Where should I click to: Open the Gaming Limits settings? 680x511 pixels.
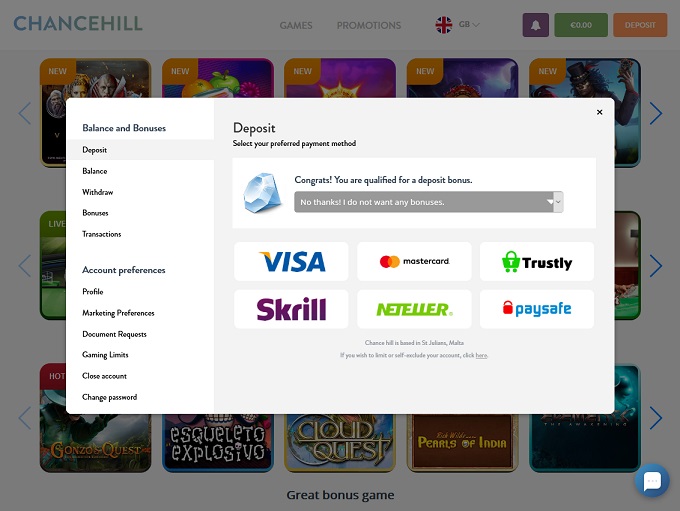pos(105,355)
